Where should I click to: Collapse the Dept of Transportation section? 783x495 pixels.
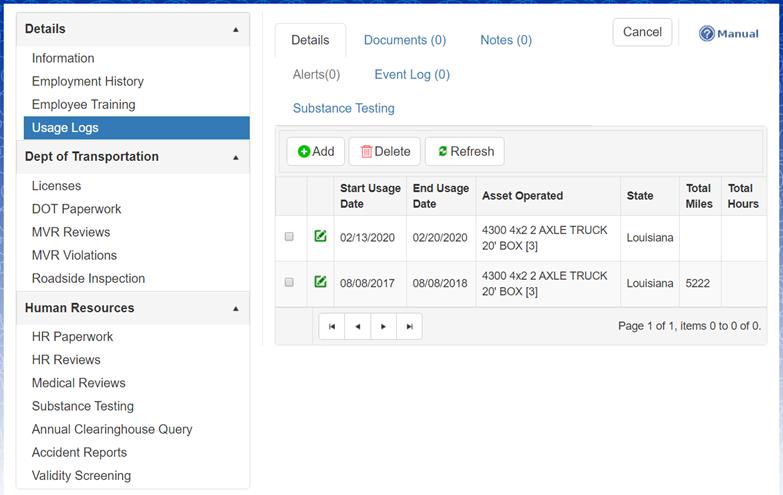(236, 157)
